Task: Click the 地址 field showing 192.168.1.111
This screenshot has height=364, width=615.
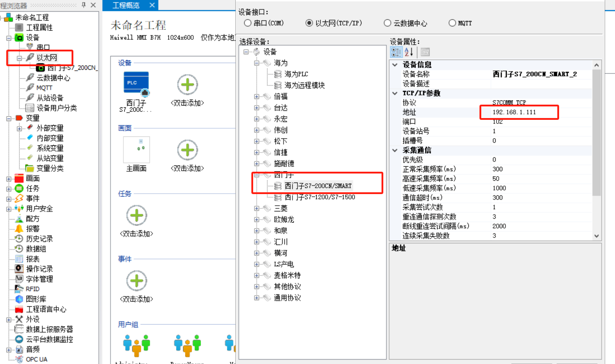Action: click(542, 112)
